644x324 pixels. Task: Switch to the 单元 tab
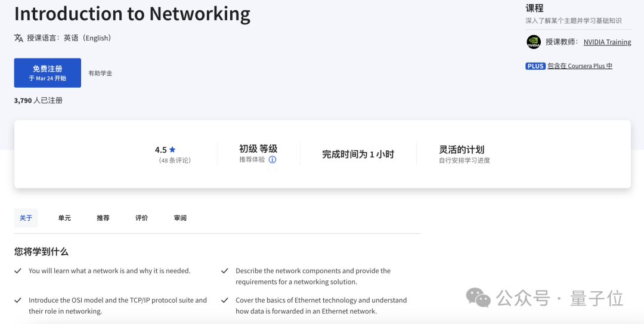tap(64, 218)
